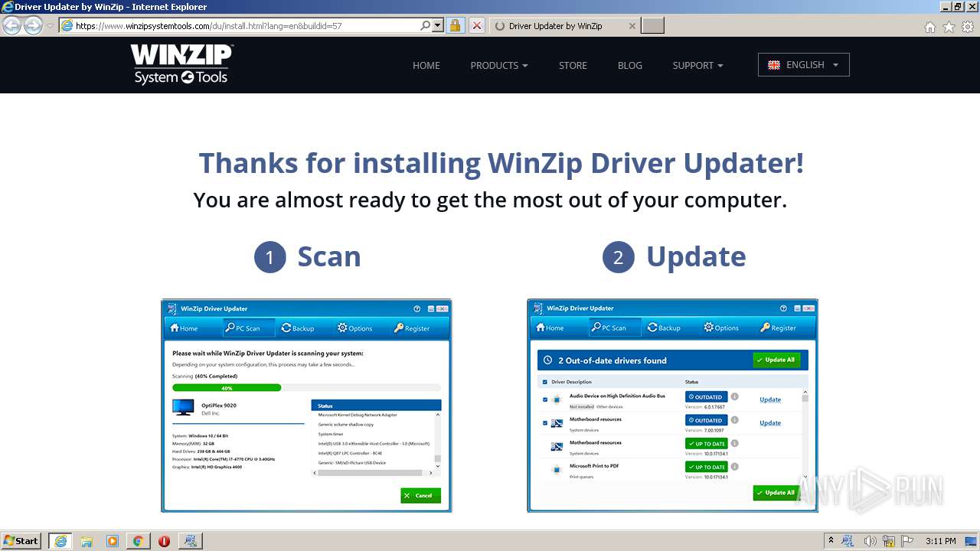Click Options tab in the Update screenshot
The width and height of the screenshot is (980, 551).
(x=720, y=328)
